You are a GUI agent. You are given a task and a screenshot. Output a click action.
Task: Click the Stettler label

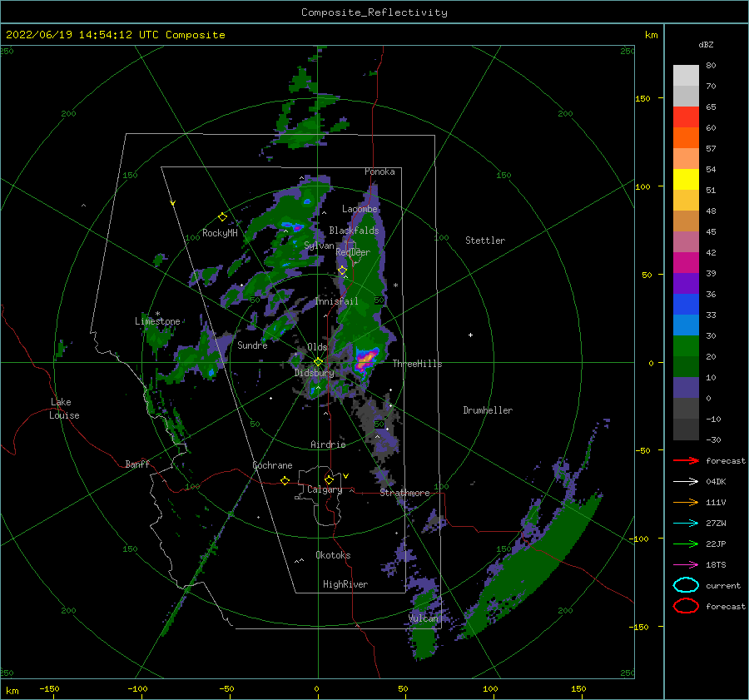485,241
